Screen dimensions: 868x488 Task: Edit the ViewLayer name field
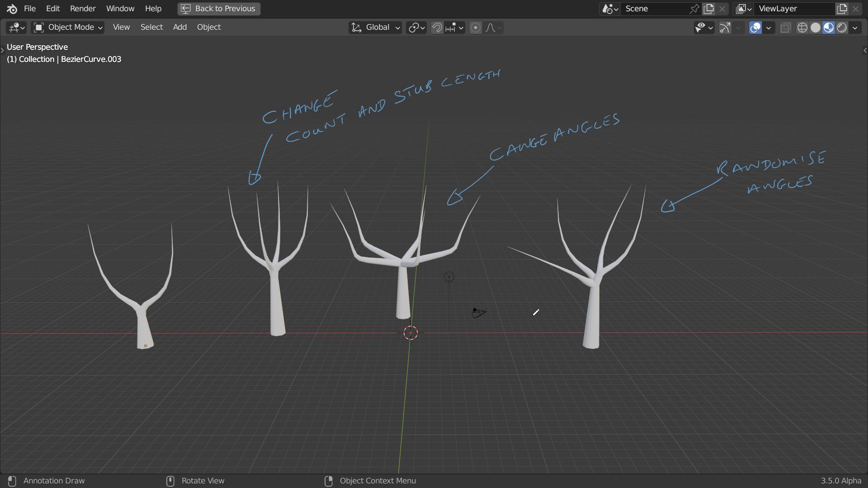click(x=795, y=9)
